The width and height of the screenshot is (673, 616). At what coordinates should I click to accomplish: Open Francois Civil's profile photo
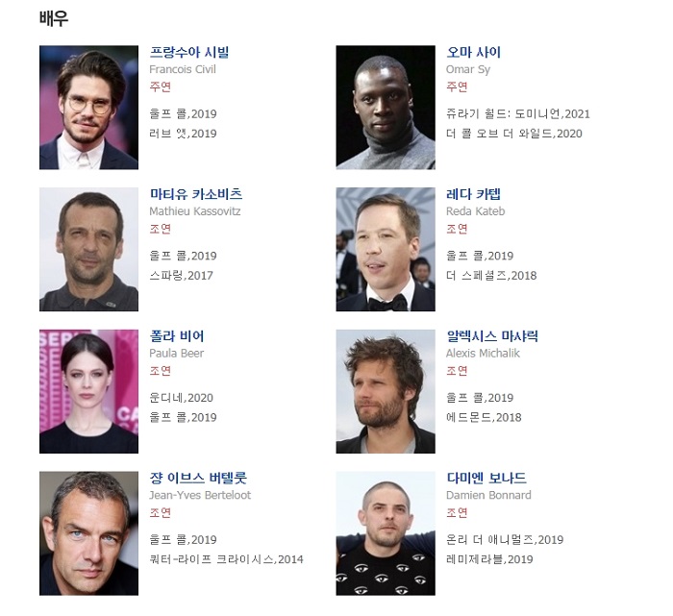tap(88, 108)
